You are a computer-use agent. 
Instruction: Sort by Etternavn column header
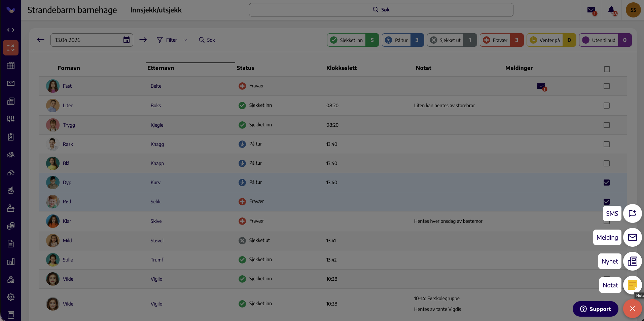pyautogui.click(x=160, y=68)
